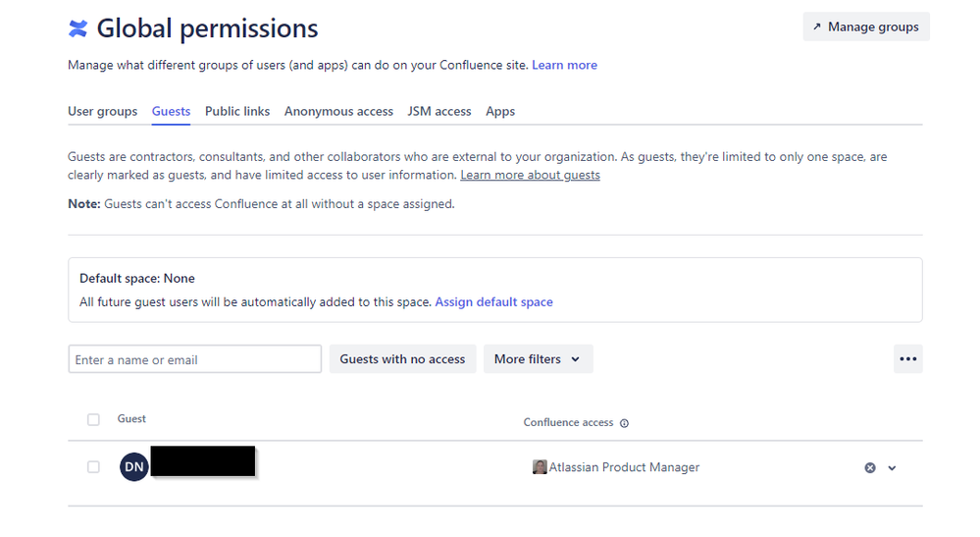Go to the Anonymous access tab
The width and height of the screenshot is (980, 537).
[338, 112]
